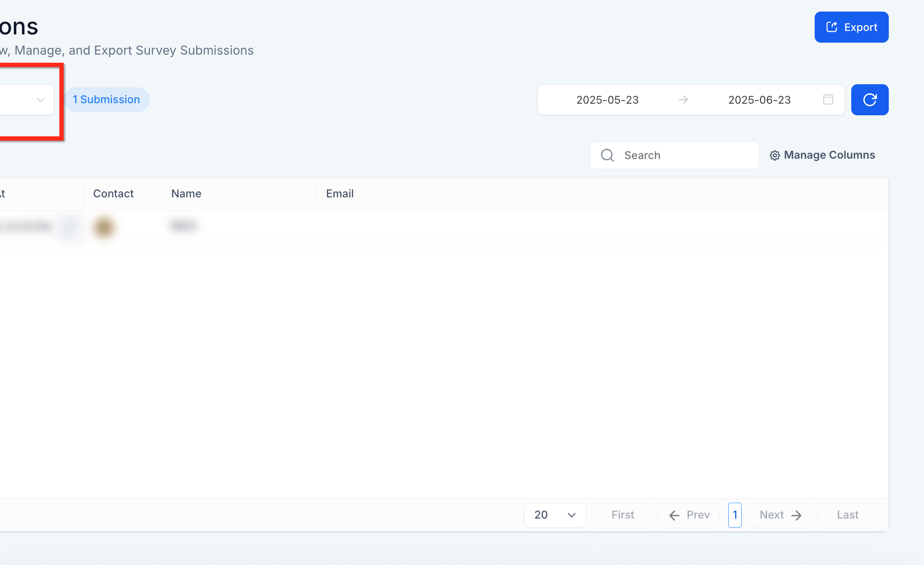The height and width of the screenshot is (565, 924).
Task: Select start date 2025-05-23 field
Action: [607, 100]
